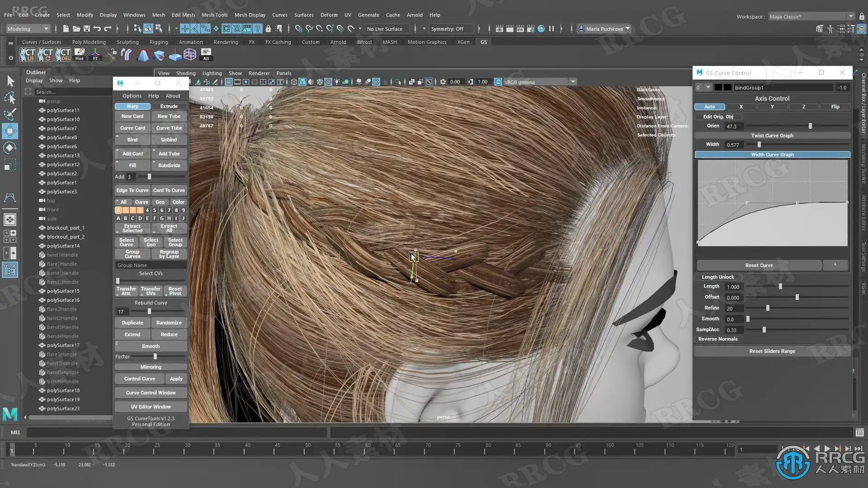Select the Rotate tool in the toolbox

(x=9, y=148)
